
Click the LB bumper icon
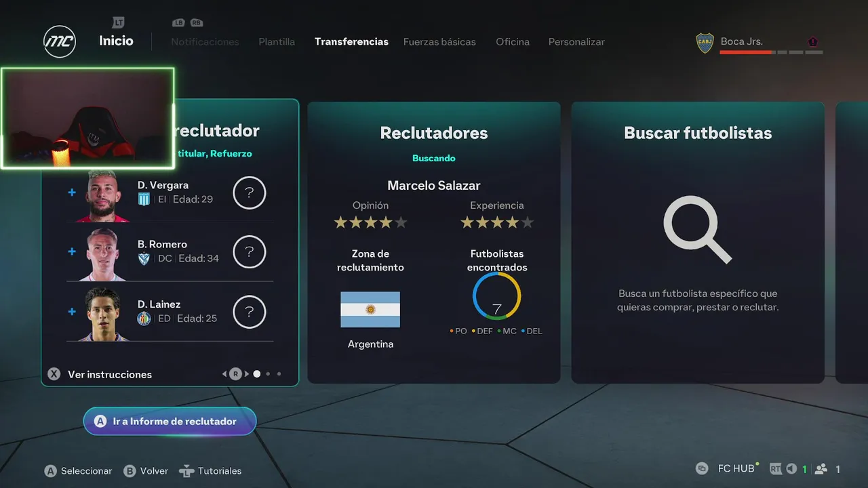(179, 23)
